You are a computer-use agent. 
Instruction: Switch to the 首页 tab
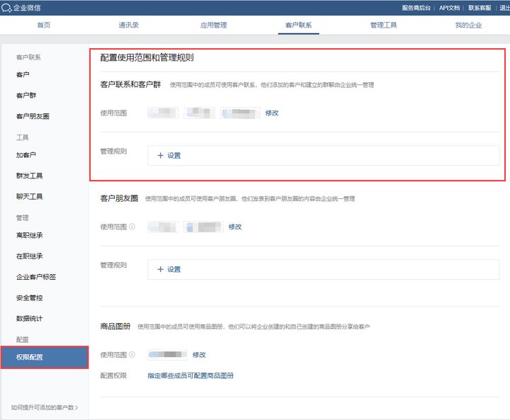coord(43,25)
